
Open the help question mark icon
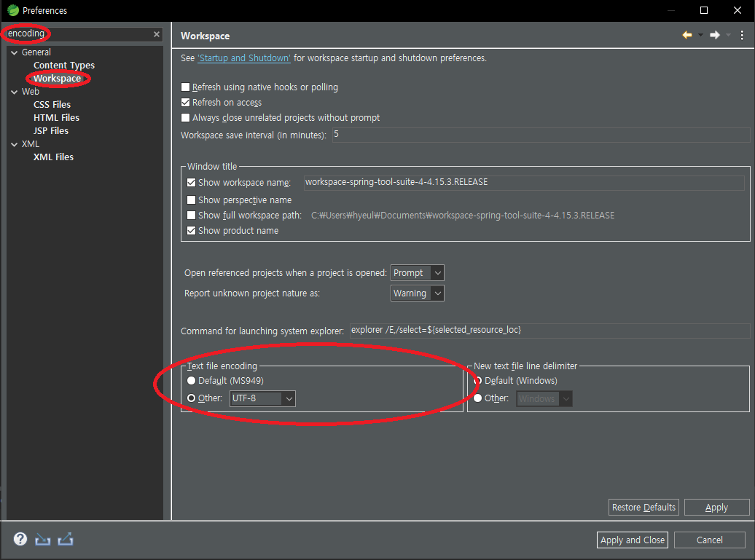click(20, 539)
